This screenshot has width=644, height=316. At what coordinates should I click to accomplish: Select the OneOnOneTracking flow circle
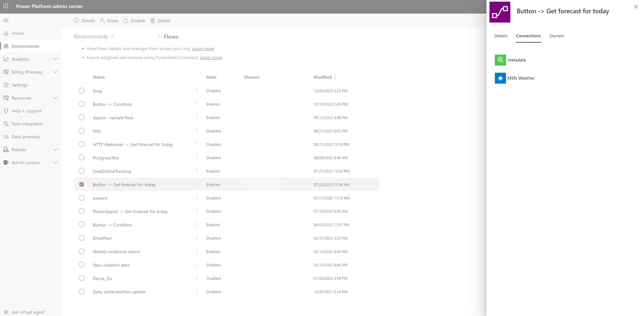point(82,171)
